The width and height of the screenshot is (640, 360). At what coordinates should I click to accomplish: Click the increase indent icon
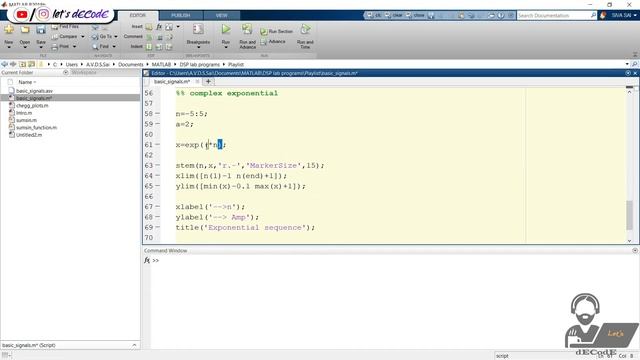coord(159,47)
